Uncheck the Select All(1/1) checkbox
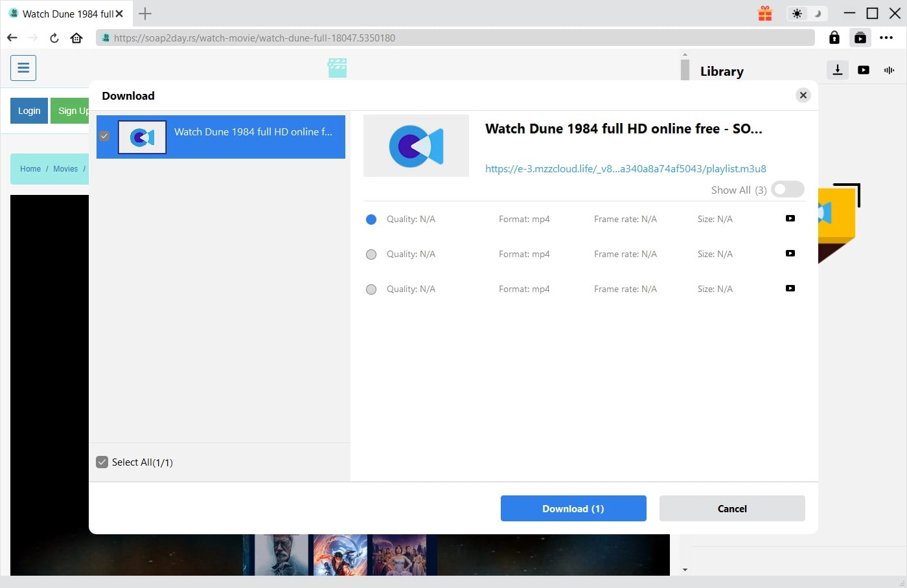The image size is (907, 588). (x=102, y=462)
